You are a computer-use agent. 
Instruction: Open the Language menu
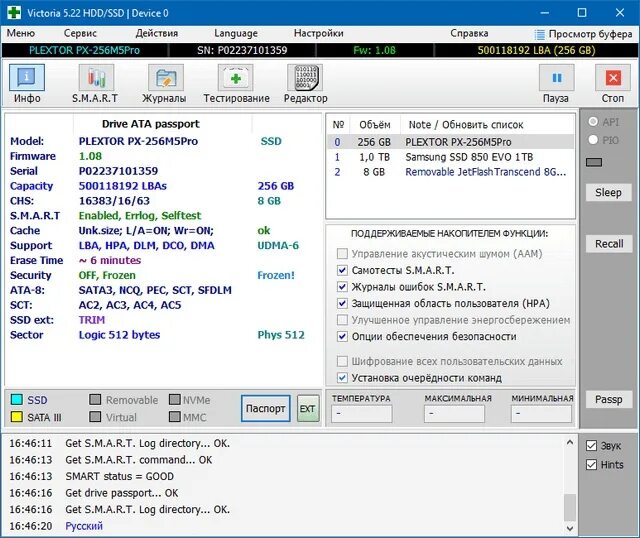[x=236, y=33]
